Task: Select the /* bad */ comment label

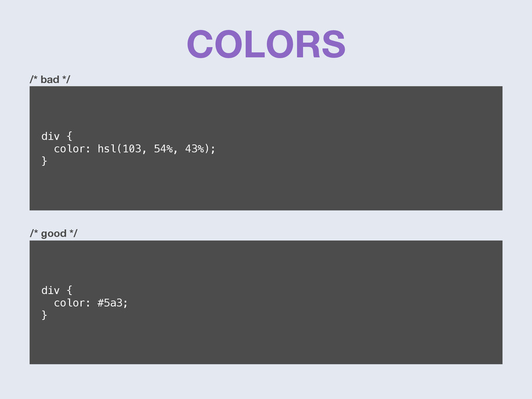Action: [50, 79]
